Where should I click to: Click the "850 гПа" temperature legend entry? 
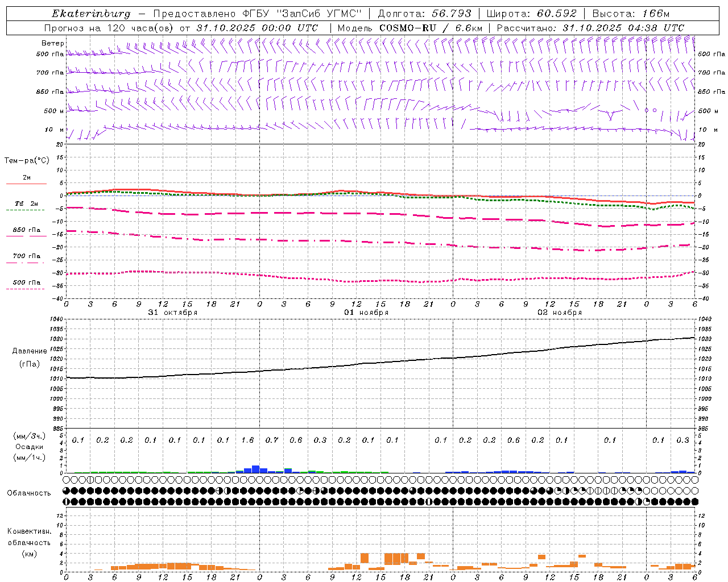27,230
